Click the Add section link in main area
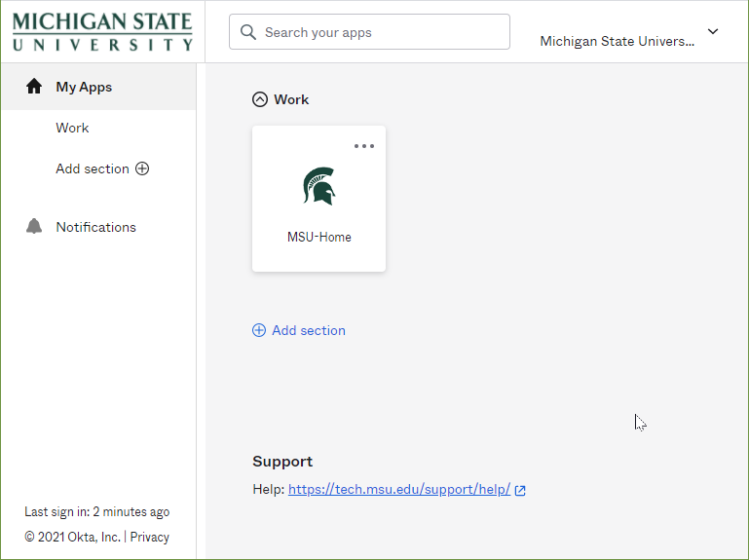Viewport: 749px width, 560px height. click(308, 330)
